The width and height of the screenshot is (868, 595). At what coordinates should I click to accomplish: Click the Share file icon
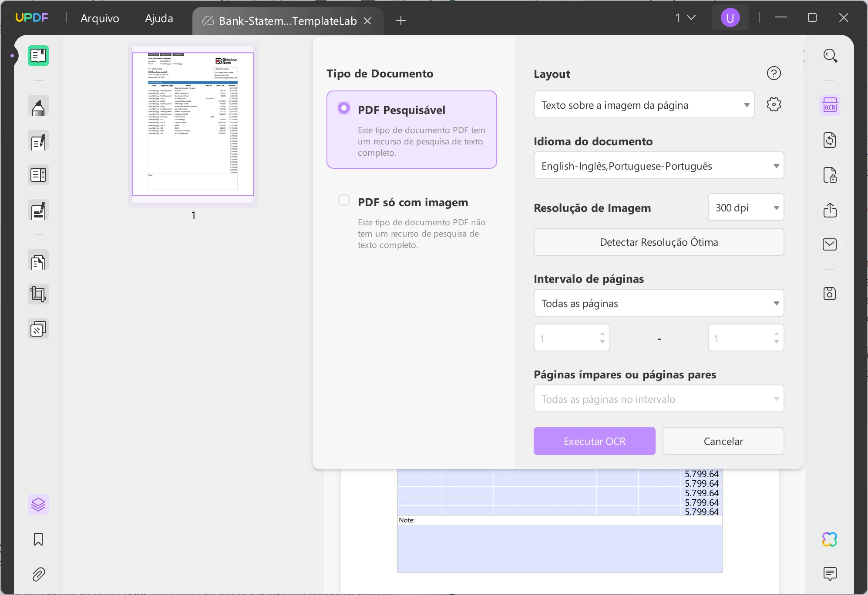pyautogui.click(x=830, y=210)
